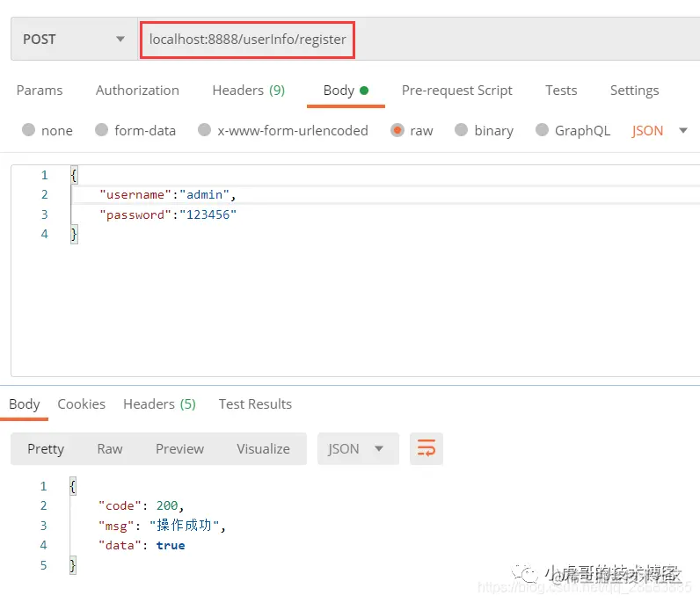This screenshot has width=700, height=603.
Task: Open the Pre-request Script tab
Action: (456, 91)
